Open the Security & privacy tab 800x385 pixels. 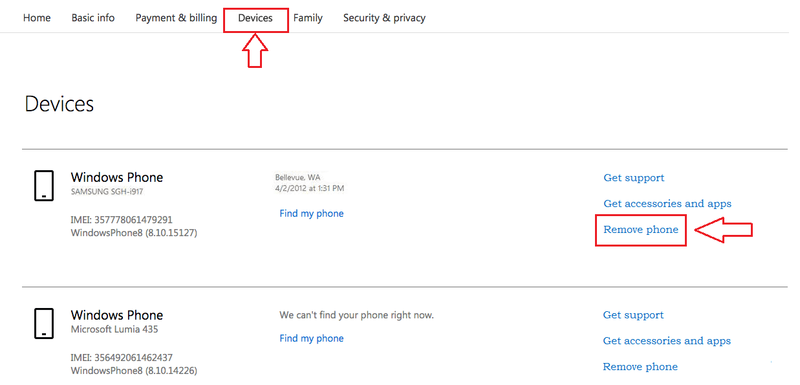[384, 18]
